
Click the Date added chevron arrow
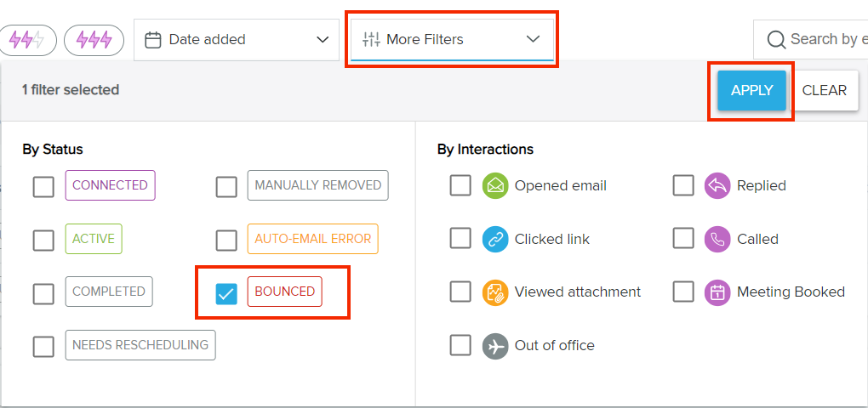coord(323,40)
